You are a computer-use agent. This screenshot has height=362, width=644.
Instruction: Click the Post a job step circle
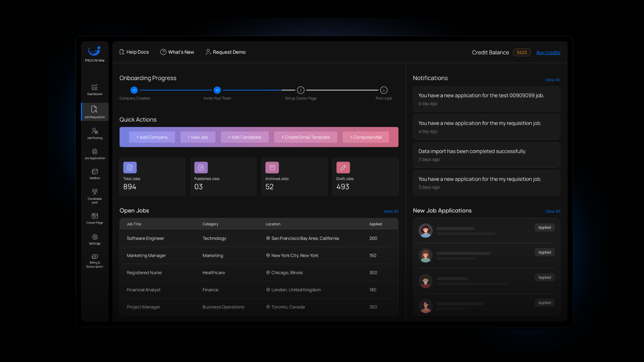pyautogui.click(x=384, y=90)
